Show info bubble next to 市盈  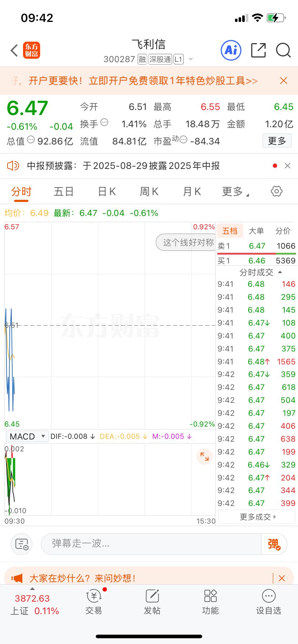click(183, 139)
